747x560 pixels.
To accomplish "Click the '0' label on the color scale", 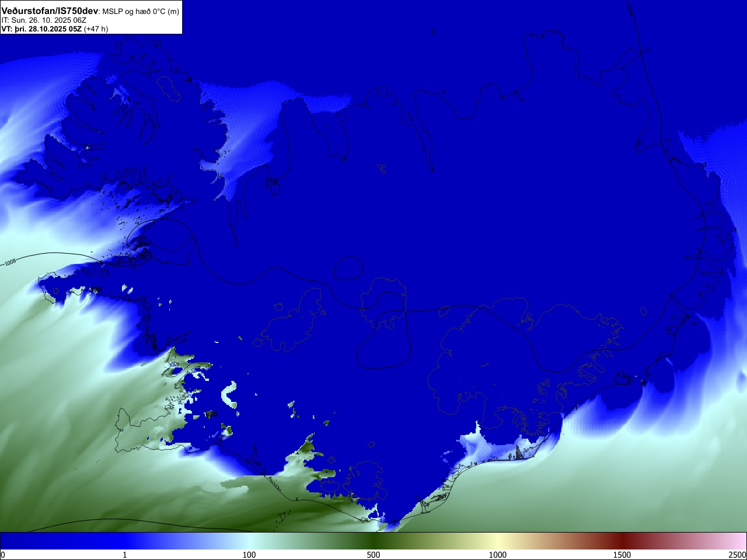I will coord(3,555).
